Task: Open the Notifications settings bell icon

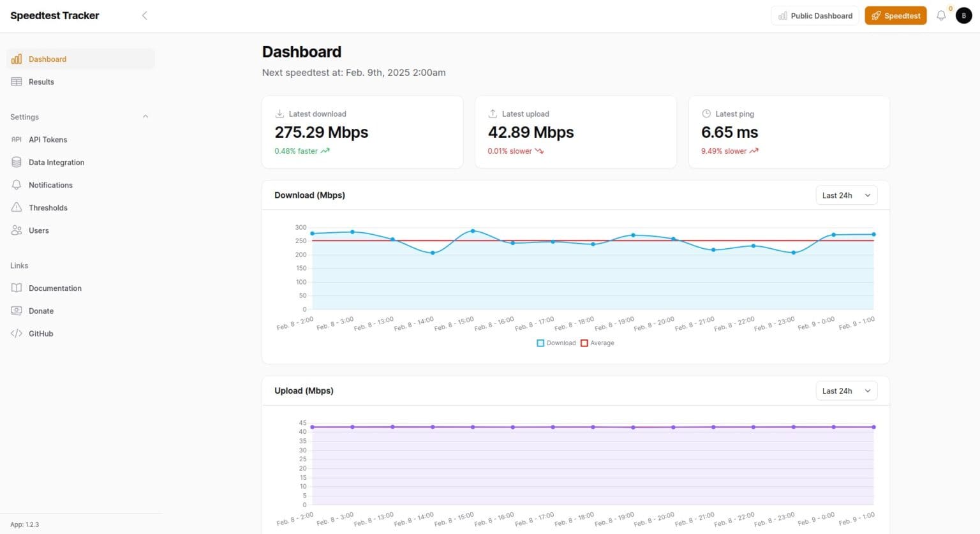Action: 16,185
